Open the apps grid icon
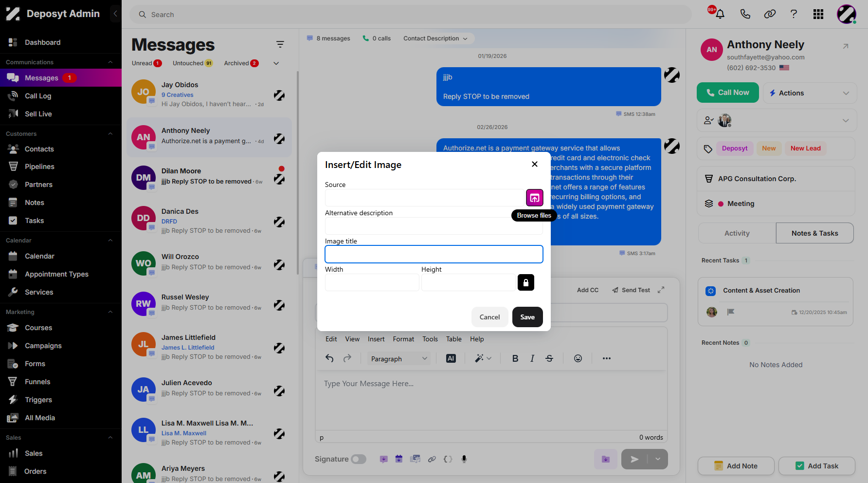 pos(818,14)
